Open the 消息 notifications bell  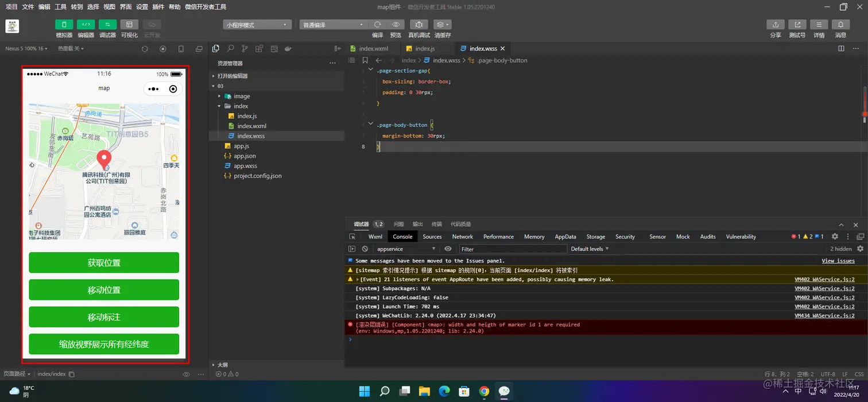(x=840, y=25)
